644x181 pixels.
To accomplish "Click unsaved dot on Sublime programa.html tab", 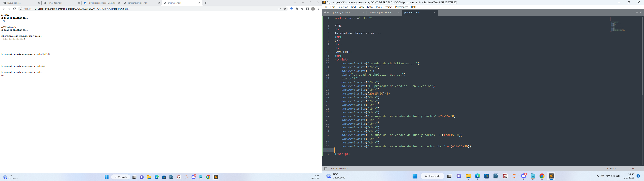I will [434, 13].
